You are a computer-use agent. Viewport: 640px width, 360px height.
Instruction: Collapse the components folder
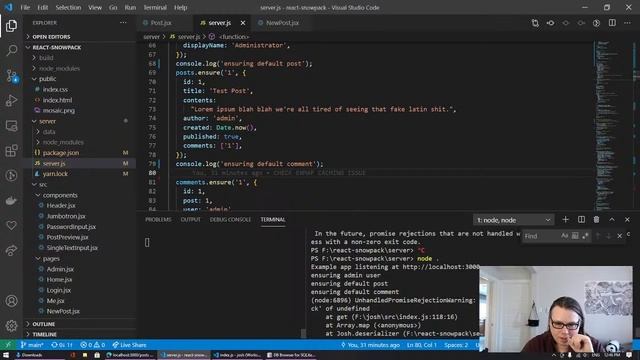[x=80, y=195]
